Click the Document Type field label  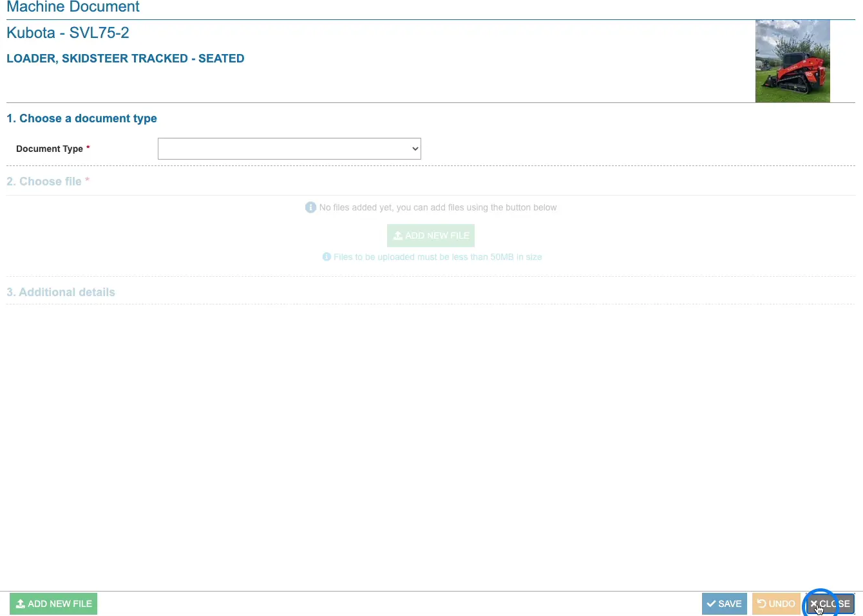click(x=50, y=149)
